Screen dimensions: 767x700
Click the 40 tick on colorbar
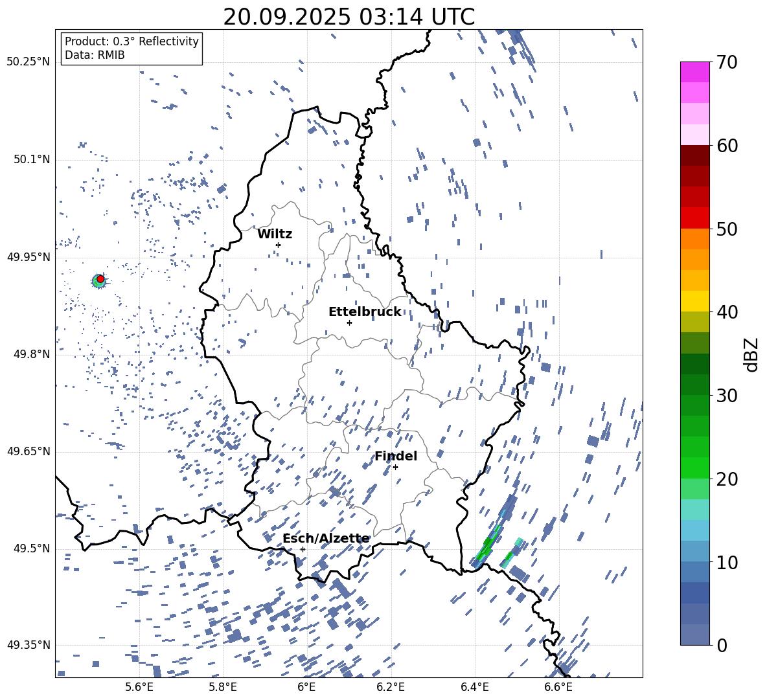[726, 312]
